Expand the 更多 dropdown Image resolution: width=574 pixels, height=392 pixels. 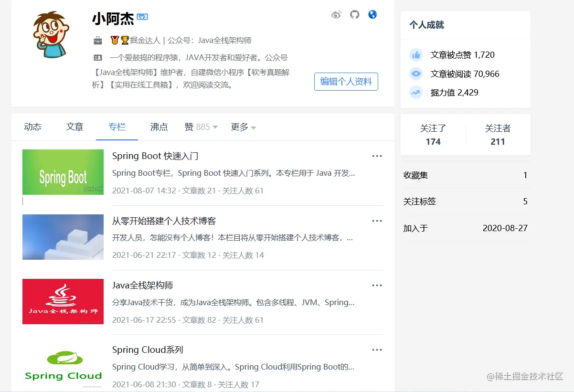(x=243, y=127)
